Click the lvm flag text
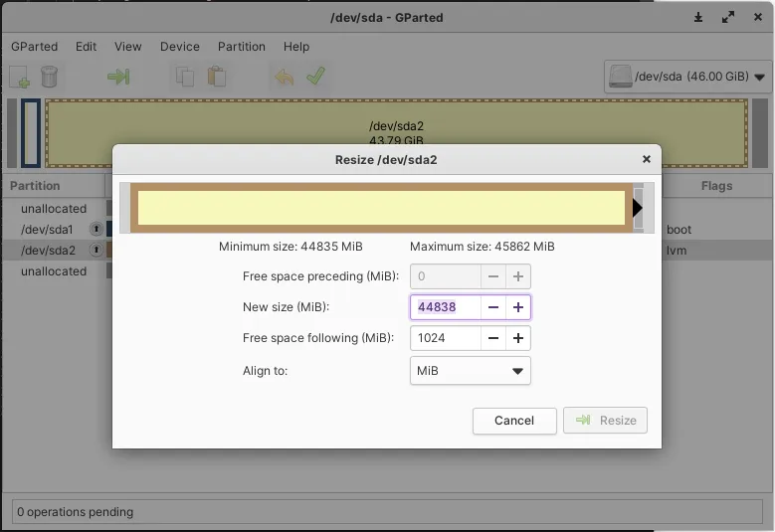This screenshot has height=532, width=775. [677, 251]
